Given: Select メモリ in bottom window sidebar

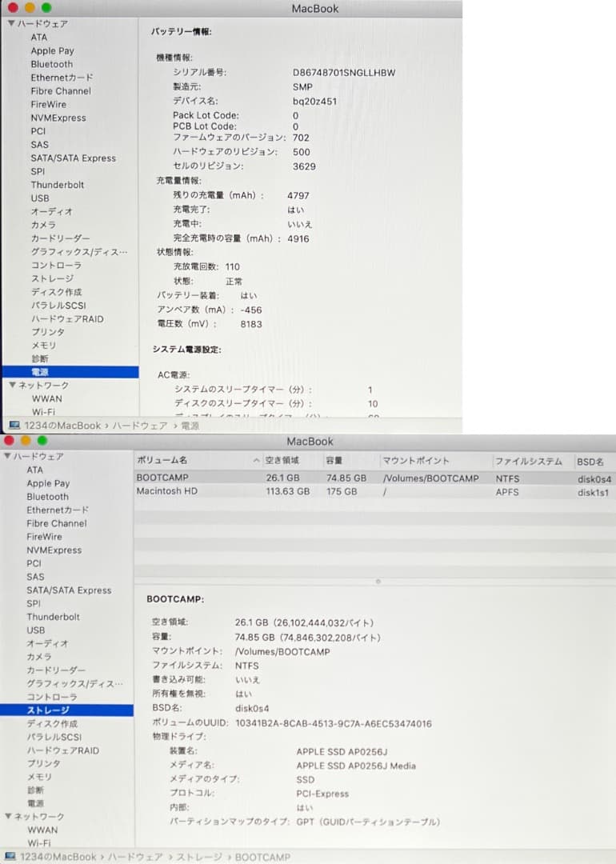Looking at the screenshot, I should coord(39,776).
